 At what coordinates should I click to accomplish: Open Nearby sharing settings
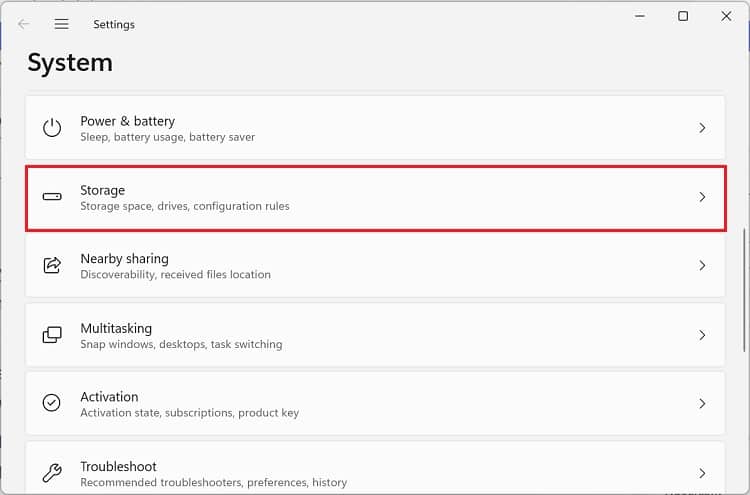click(375, 265)
